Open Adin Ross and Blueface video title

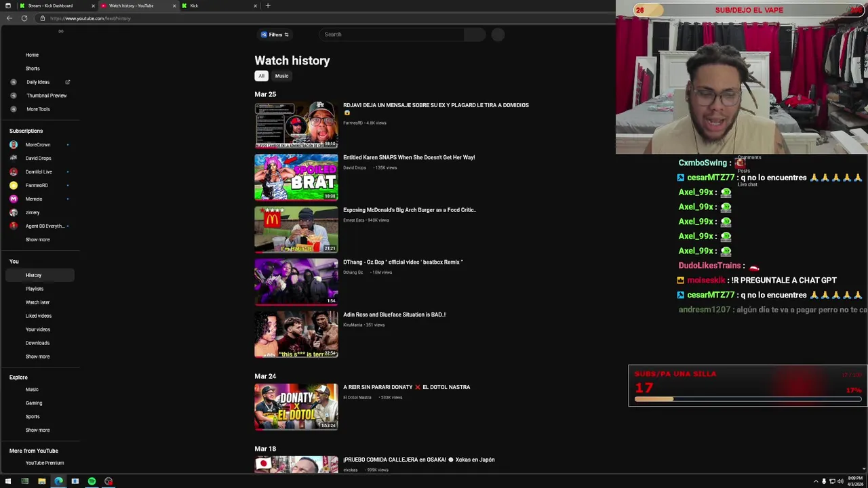[x=394, y=314]
